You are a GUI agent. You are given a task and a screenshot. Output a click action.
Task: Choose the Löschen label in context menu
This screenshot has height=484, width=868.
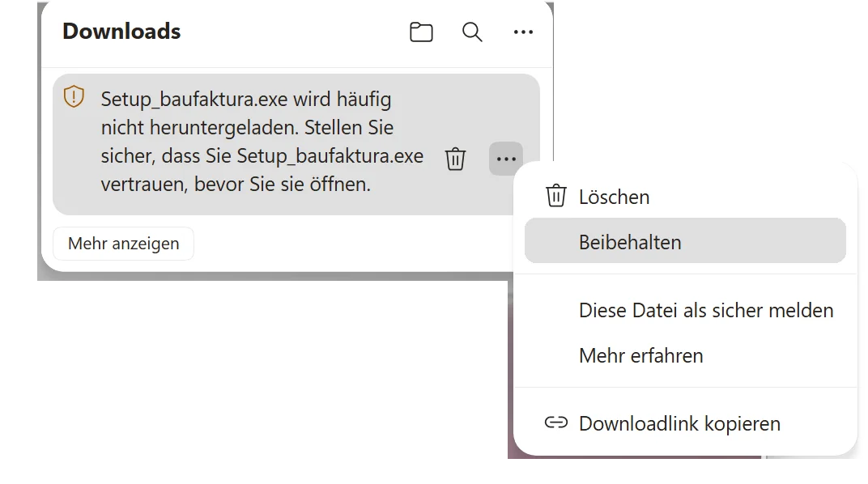tap(614, 197)
